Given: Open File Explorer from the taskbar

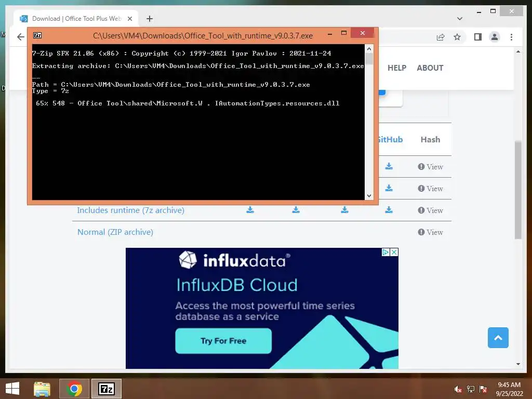Looking at the screenshot, I should [x=42, y=389].
